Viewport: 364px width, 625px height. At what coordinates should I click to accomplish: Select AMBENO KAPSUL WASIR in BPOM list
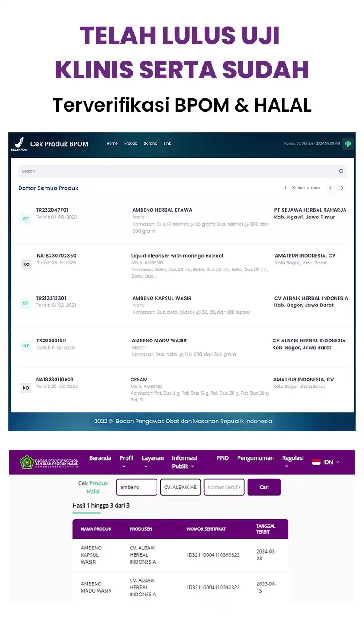point(162,298)
